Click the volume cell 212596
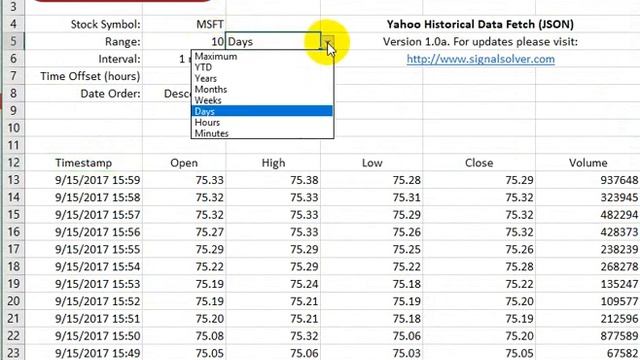The image size is (640, 360). pos(588,318)
